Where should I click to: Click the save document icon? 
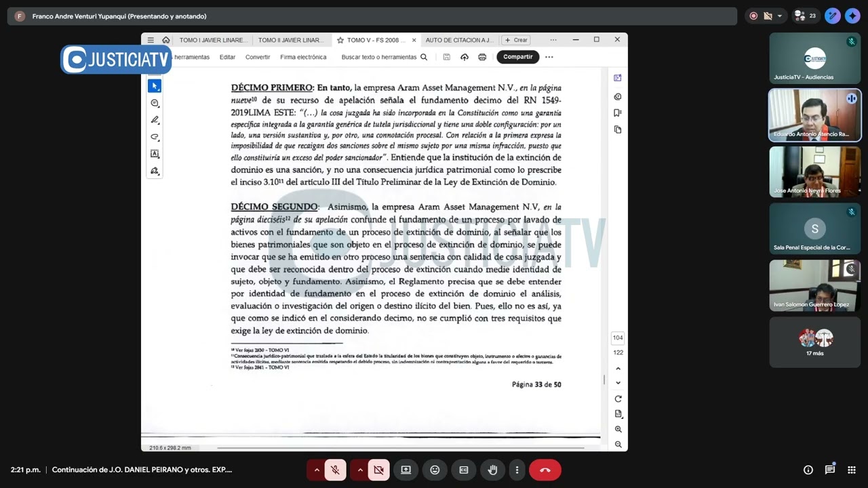[x=446, y=57]
